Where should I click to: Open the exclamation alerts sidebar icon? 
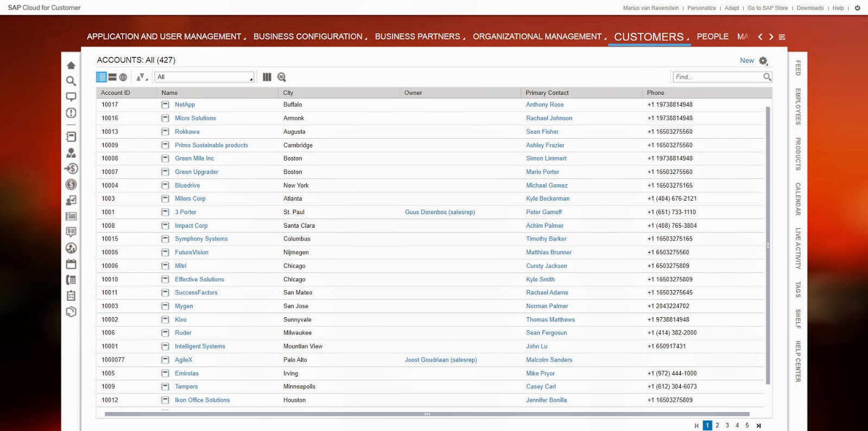[x=71, y=113]
